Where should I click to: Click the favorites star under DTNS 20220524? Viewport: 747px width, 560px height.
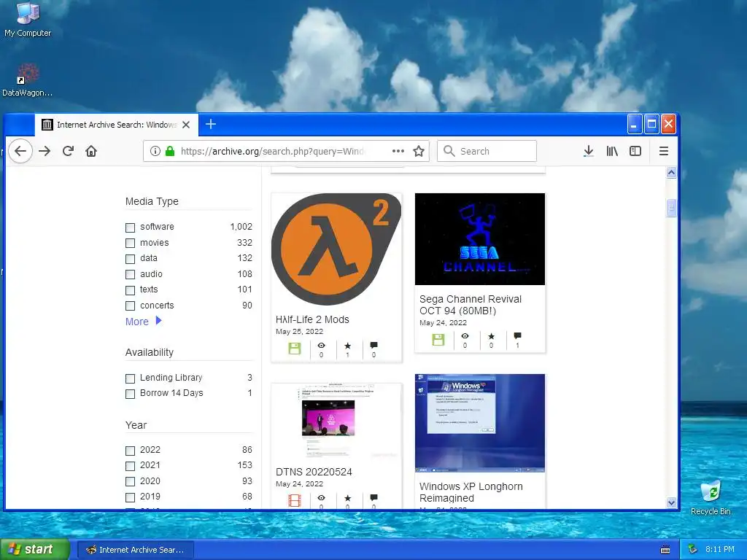tap(348, 498)
